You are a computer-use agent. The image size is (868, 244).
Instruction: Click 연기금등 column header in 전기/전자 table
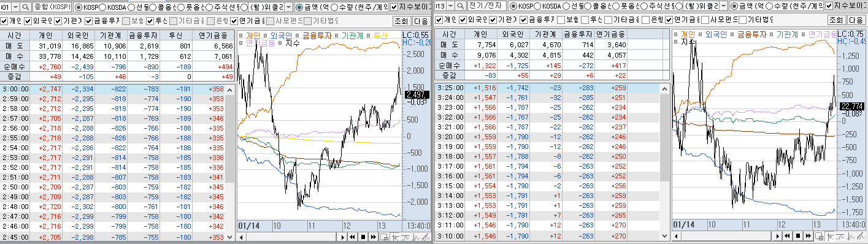[610, 35]
